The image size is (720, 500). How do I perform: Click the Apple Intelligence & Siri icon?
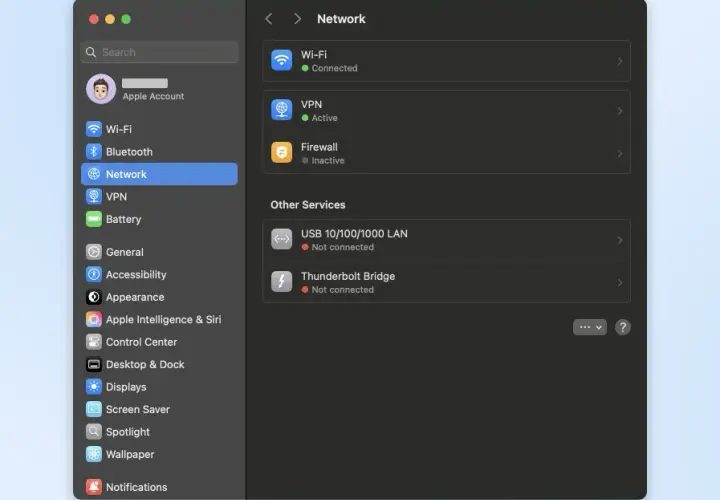pyautogui.click(x=94, y=319)
